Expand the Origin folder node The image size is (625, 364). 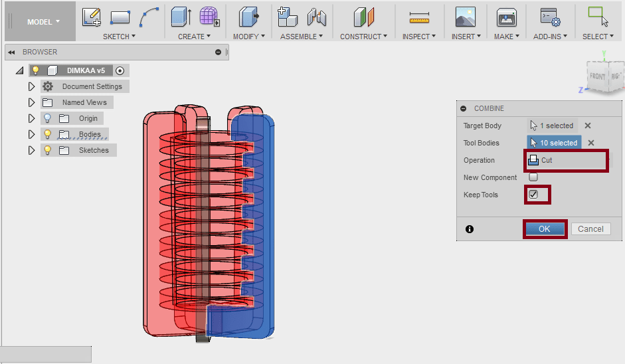(31, 118)
